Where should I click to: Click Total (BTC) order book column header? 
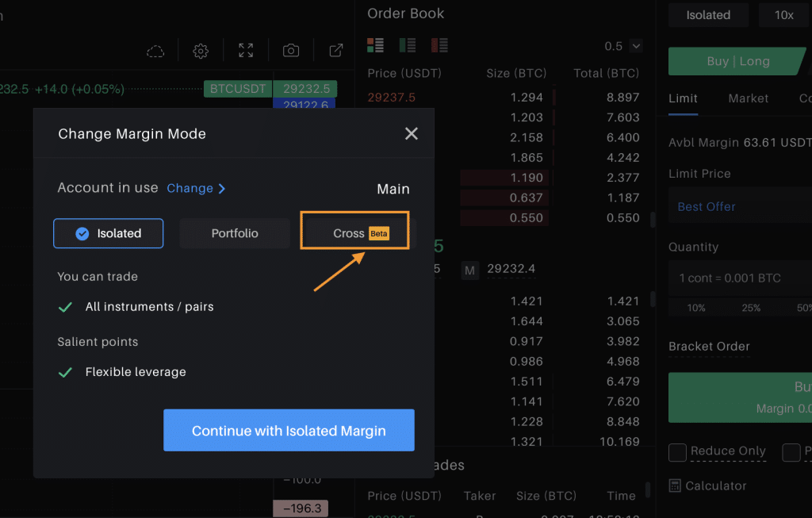[x=606, y=73]
